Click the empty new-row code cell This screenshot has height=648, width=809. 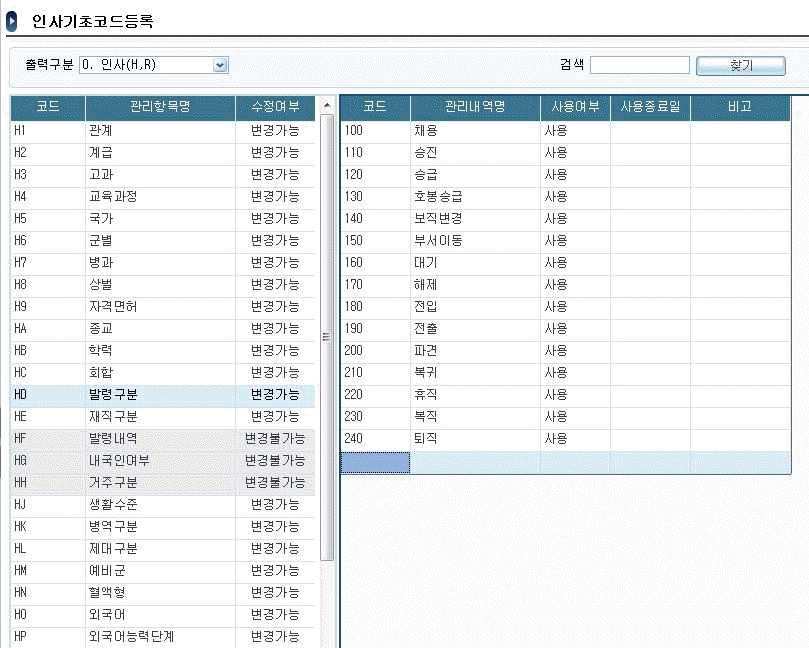[x=375, y=462]
